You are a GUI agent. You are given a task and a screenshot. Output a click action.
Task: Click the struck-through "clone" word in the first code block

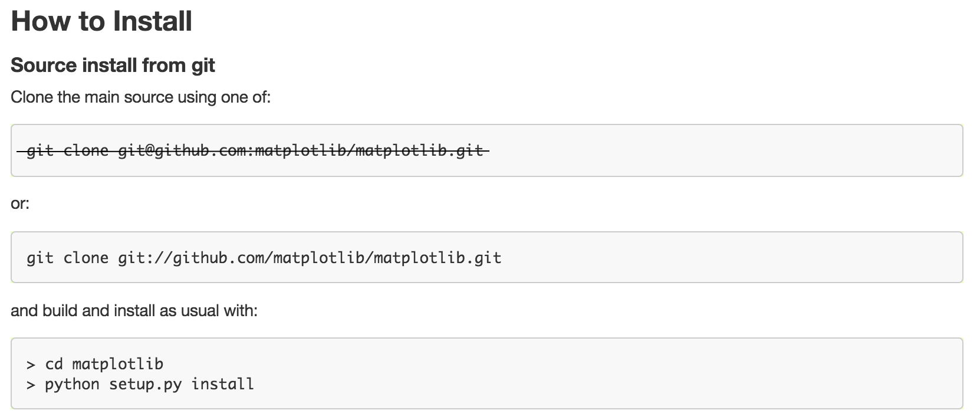[85, 151]
